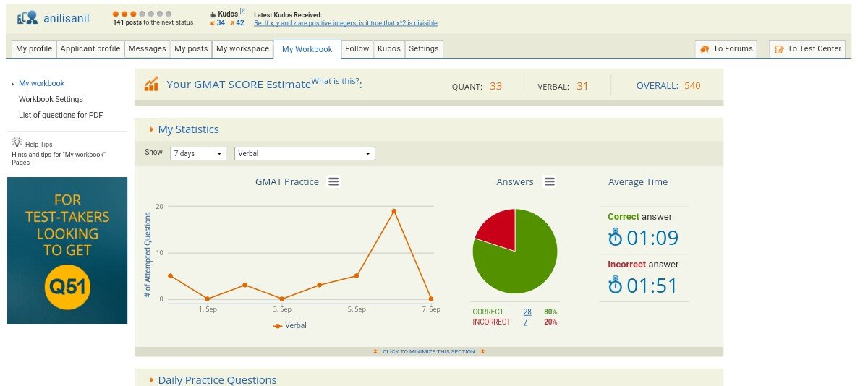868x386 pixels.
Task: Go to the Test Center button
Action: [807, 49]
